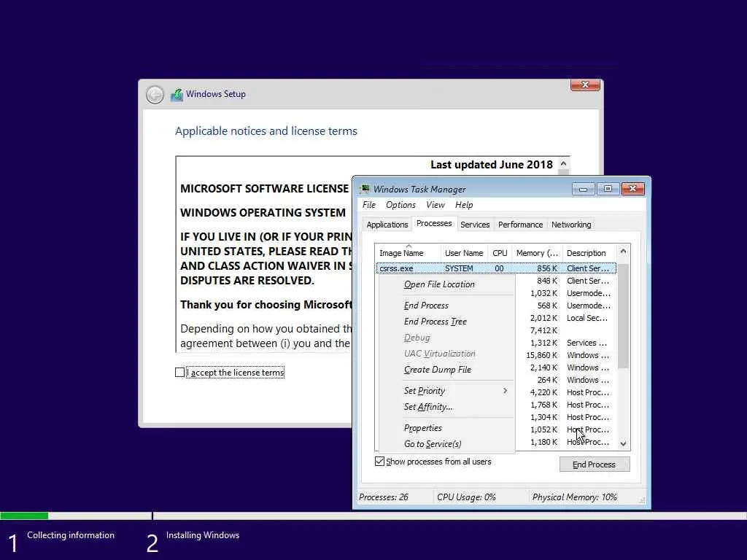Select the csrss.exe process row
This screenshot has height=560, width=747.
[496, 268]
